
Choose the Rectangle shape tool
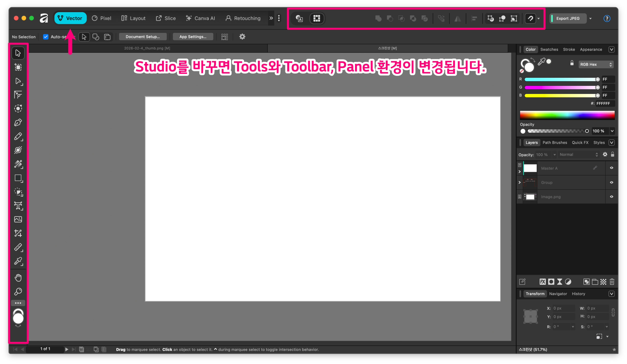pos(18,178)
